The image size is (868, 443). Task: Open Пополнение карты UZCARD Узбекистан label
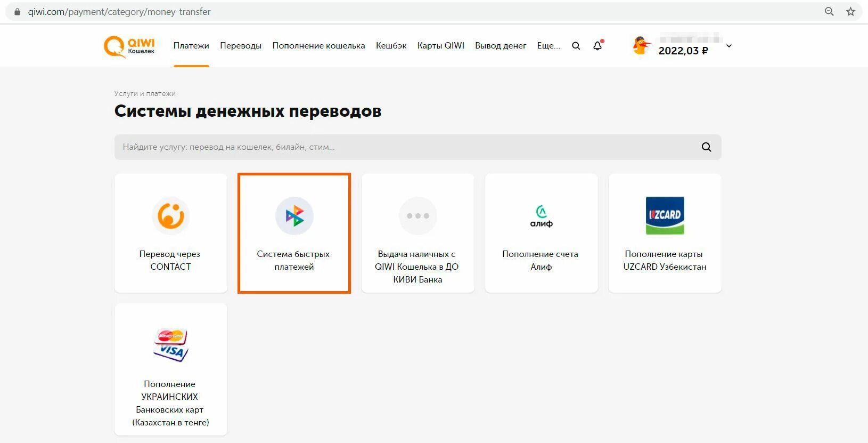click(x=665, y=260)
